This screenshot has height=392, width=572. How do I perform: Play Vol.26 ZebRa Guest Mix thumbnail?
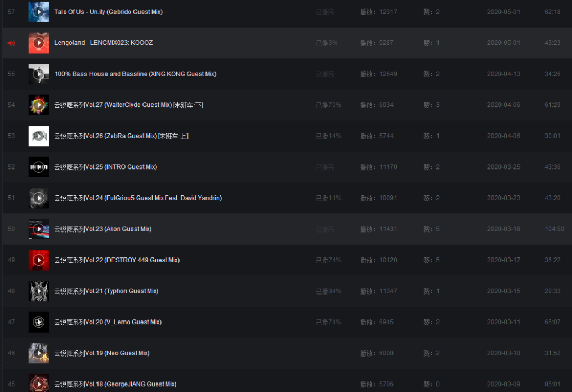[x=39, y=136]
